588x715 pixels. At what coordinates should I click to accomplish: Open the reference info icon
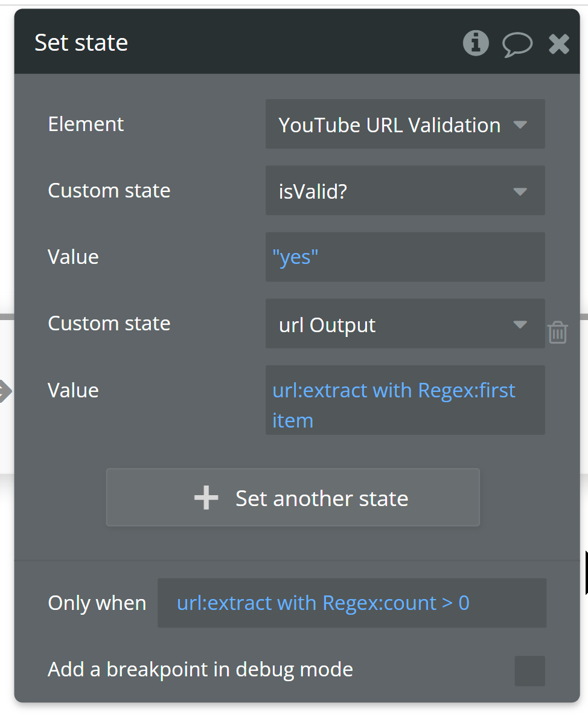point(476,43)
